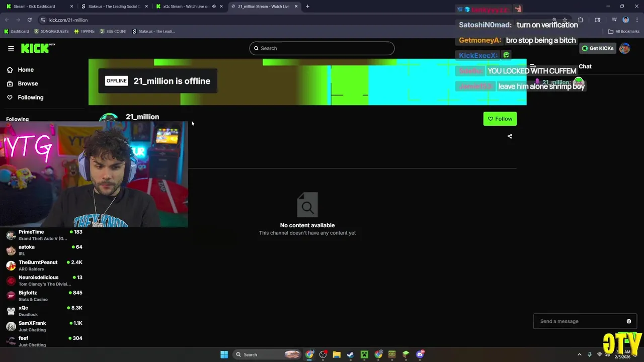
Task: Open a new browser tab
Action: pyautogui.click(x=307, y=7)
